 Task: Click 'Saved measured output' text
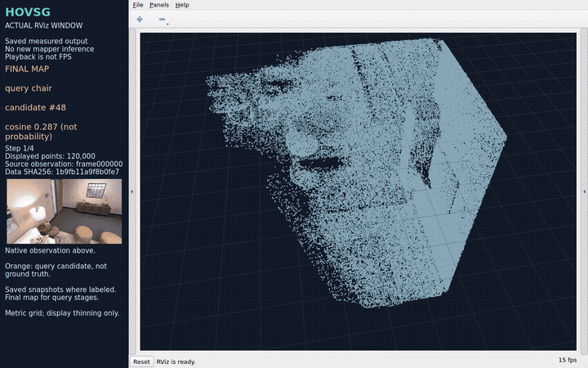point(46,42)
